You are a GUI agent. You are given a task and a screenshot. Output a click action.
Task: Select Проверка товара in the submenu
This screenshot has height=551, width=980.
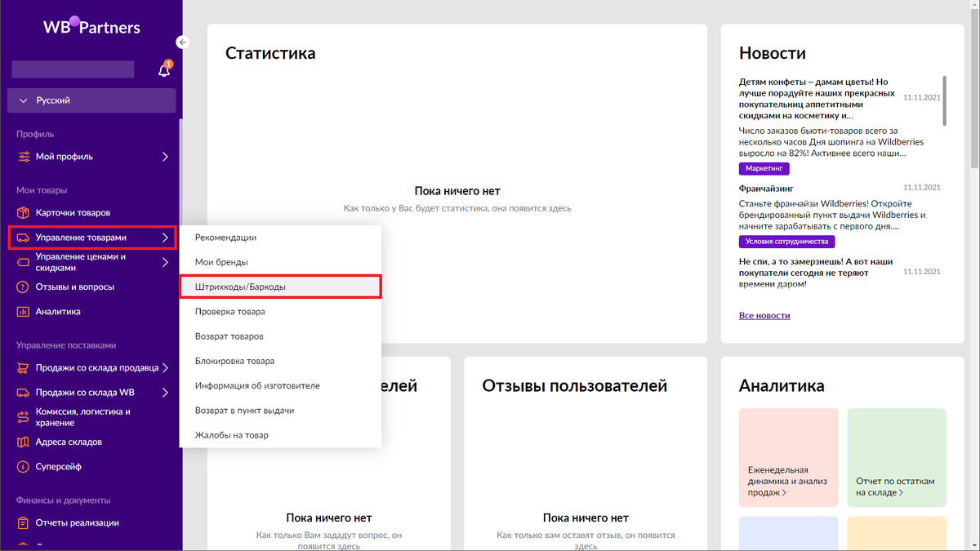click(x=280, y=311)
